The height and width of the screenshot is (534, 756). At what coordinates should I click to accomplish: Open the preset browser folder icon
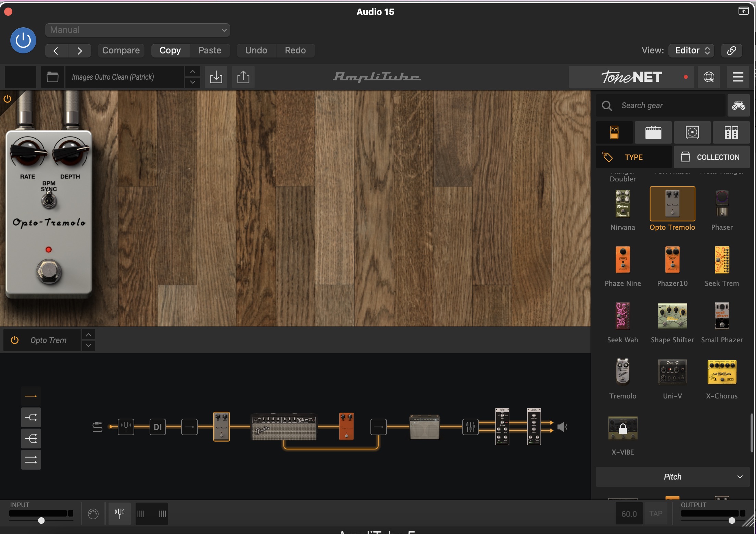(x=52, y=77)
